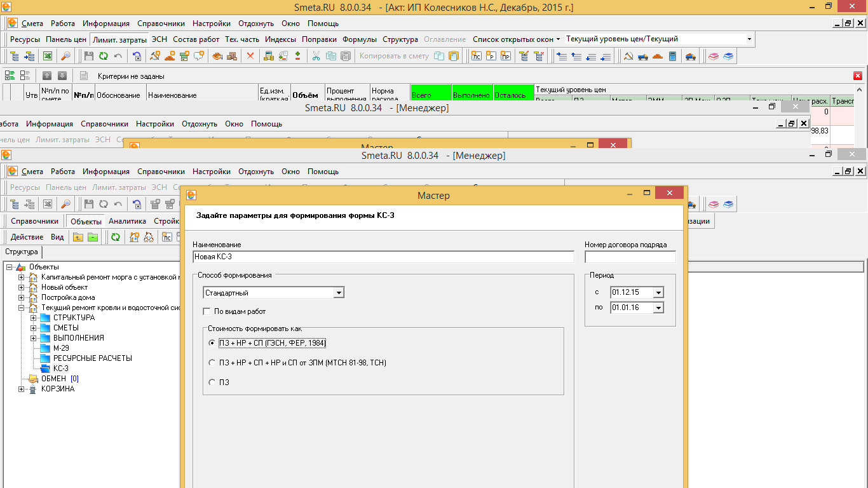Click the pink stacked books icon in the act window toolbar
868x488 pixels.
[x=714, y=56]
